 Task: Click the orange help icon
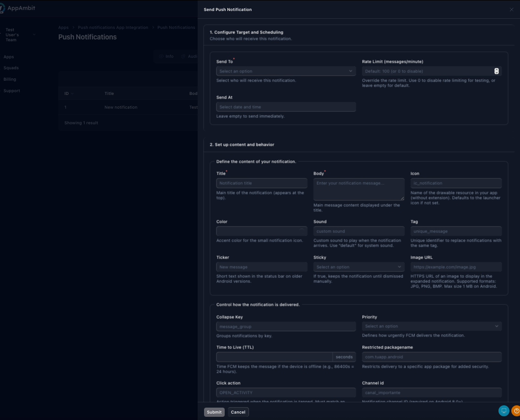click(x=516, y=411)
